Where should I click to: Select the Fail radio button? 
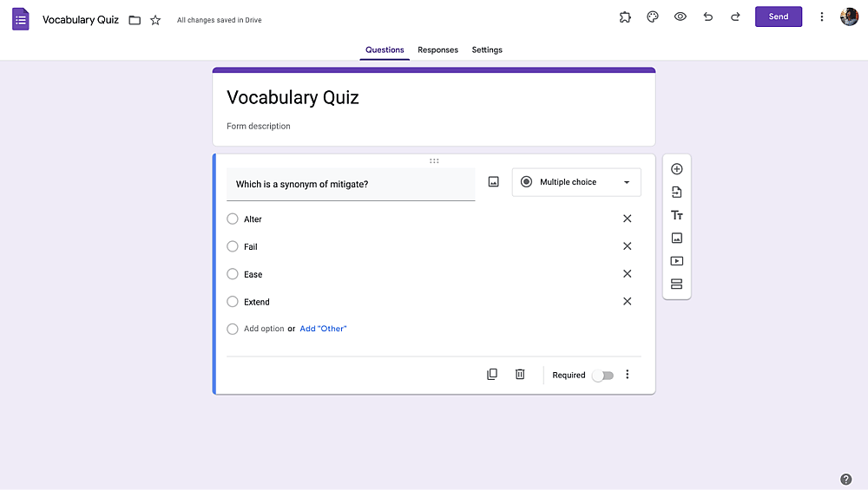[233, 246]
